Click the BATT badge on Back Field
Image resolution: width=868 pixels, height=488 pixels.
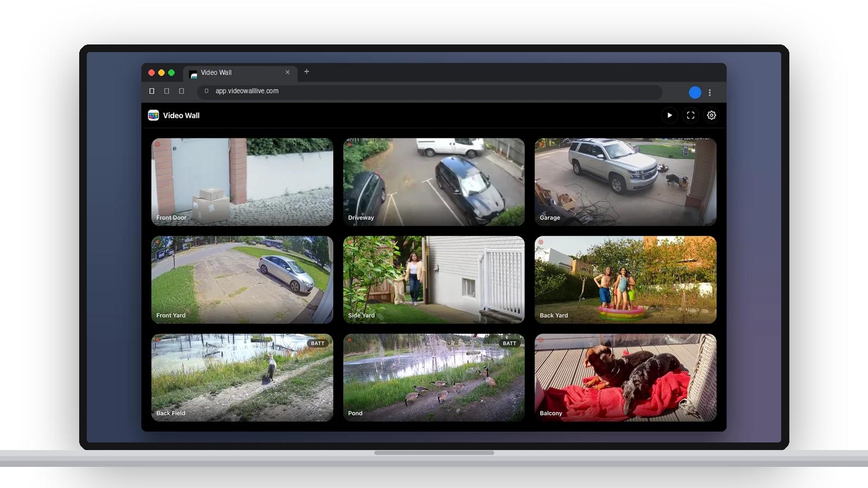point(318,343)
